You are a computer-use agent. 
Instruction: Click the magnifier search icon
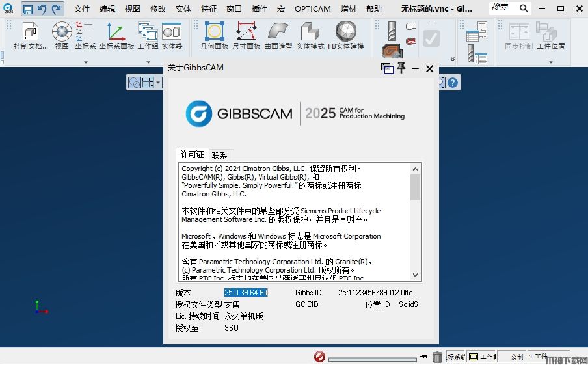point(524,8)
